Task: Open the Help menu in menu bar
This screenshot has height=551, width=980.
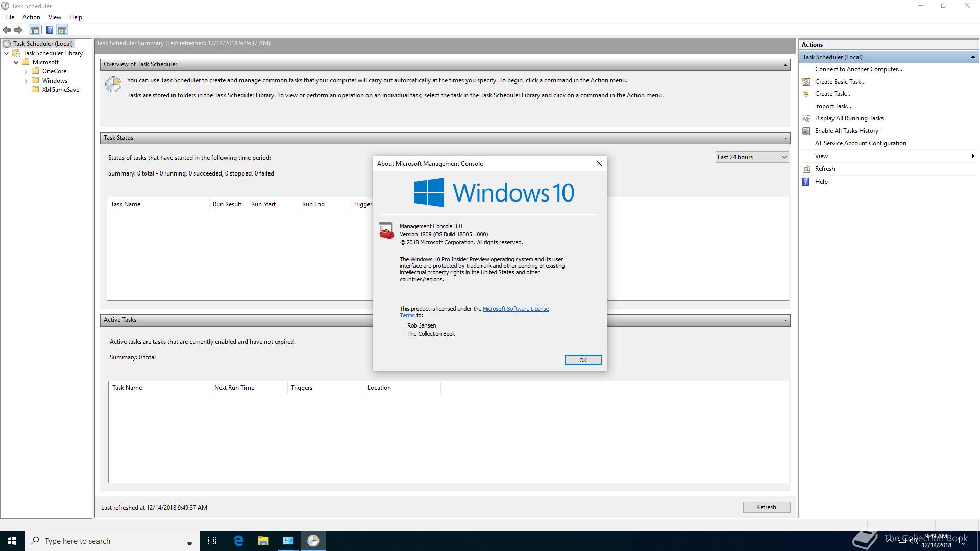Action: (76, 17)
